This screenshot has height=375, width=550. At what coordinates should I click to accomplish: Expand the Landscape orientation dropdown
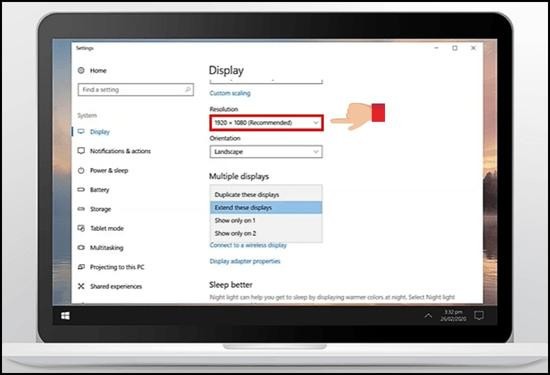click(266, 152)
